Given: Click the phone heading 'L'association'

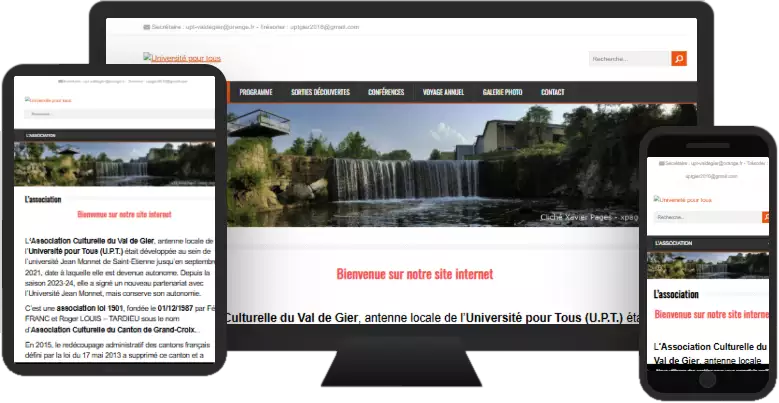Looking at the screenshot, I should tap(676, 294).
